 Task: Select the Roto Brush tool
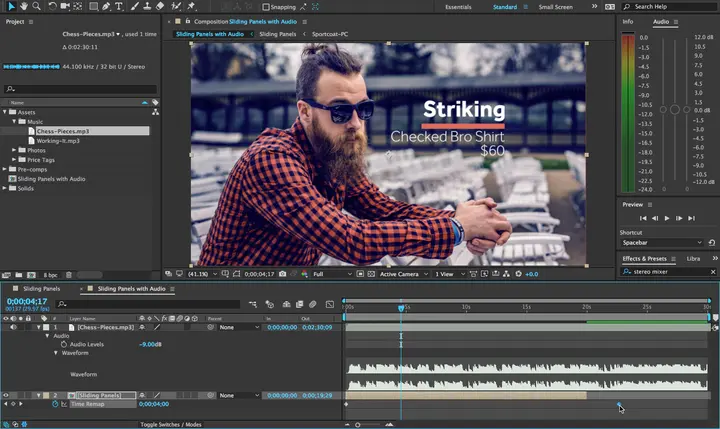tap(176, 6)
